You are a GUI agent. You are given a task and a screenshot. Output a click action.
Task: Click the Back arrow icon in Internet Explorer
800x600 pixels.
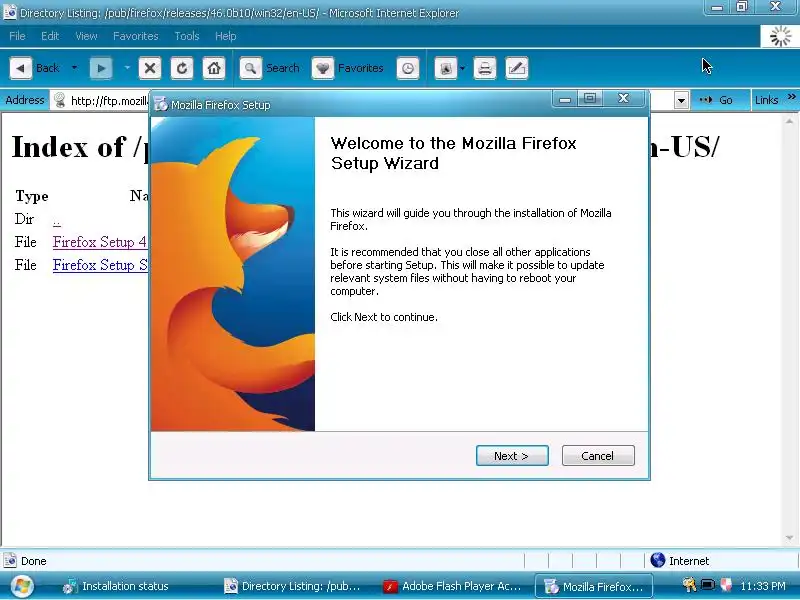coord(20,68)
